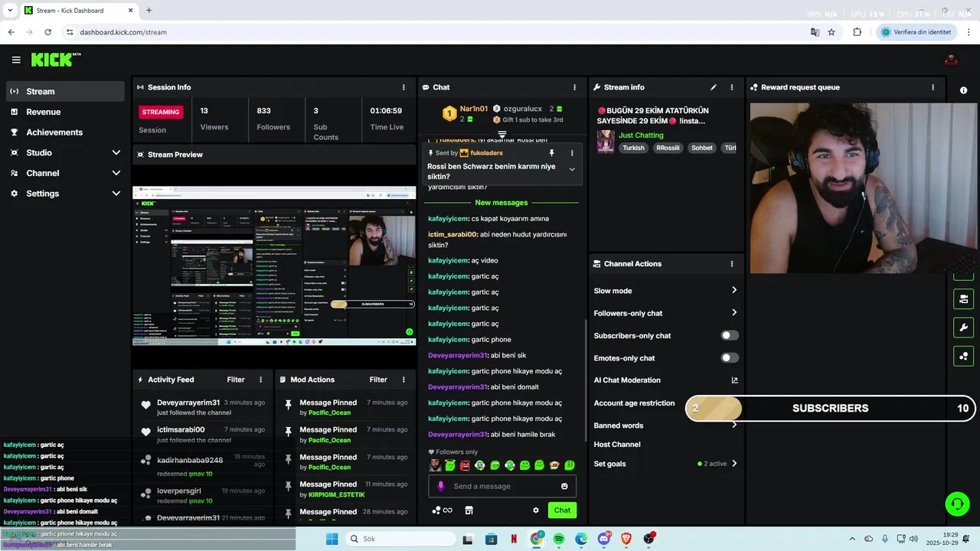Open the pinned message options menu

coord(571,153)
